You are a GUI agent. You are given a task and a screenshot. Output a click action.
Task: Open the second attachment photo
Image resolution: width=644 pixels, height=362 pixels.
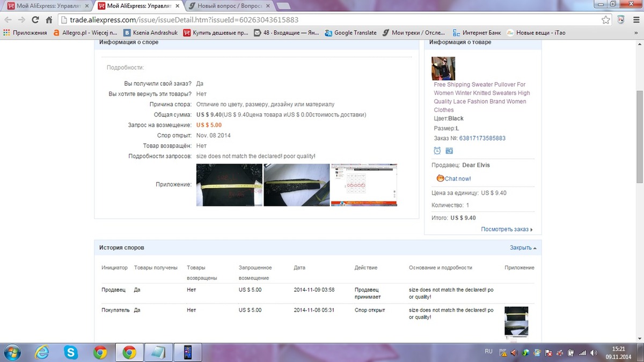(x=296, y=185)
